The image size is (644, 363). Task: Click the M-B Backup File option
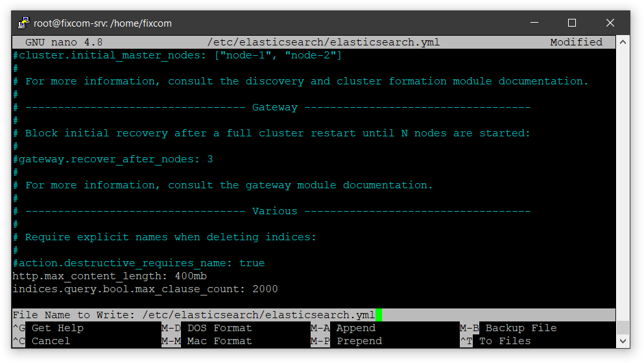point(508,328)
